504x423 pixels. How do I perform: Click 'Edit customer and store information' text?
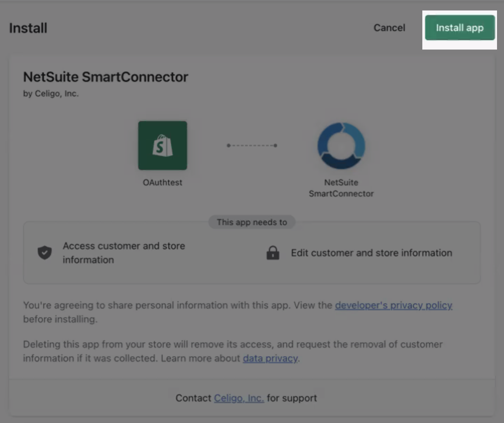pyautogui.click(x=372, y=253)
